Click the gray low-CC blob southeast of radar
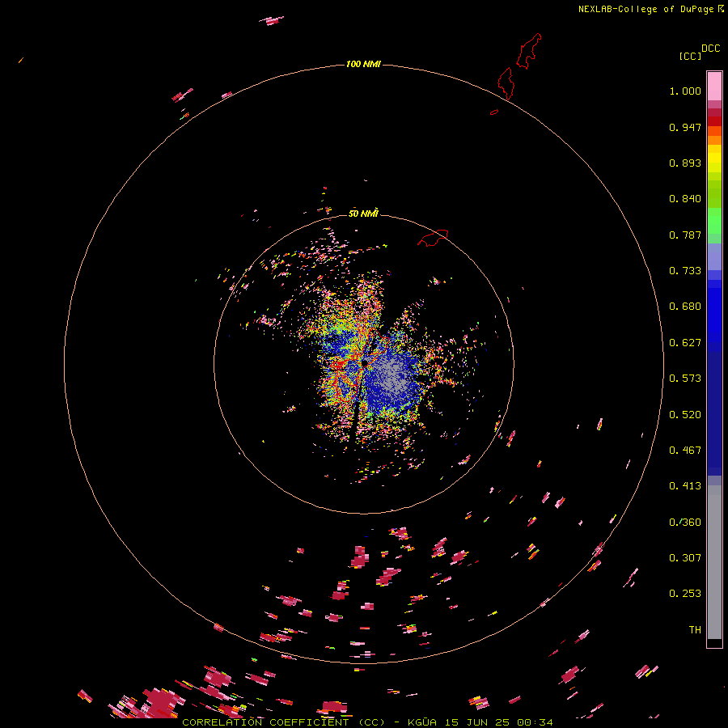The image size is (728, 728). click(x=392, y=374)
